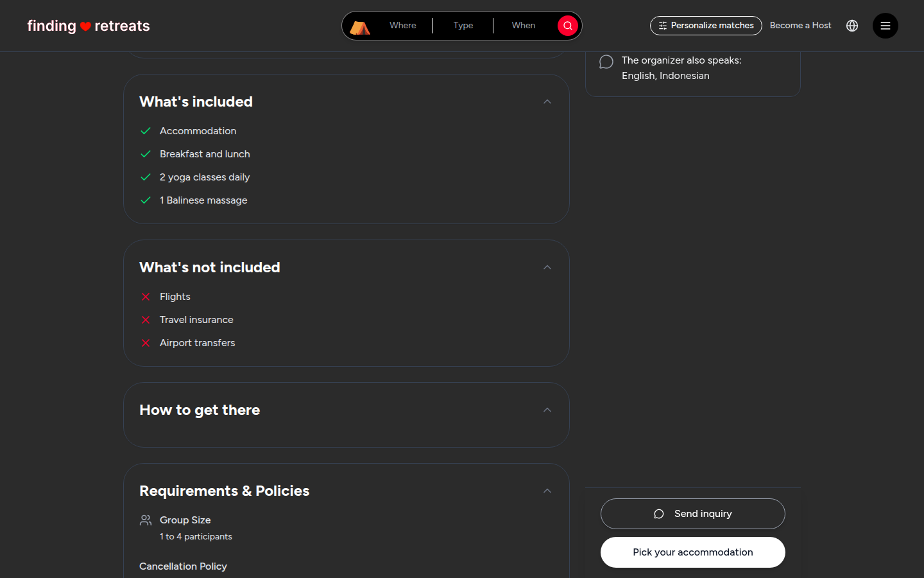Viewport: 924px width, 578px height.
Task: Collapse the What's included section
Action: tap(547, 101)
